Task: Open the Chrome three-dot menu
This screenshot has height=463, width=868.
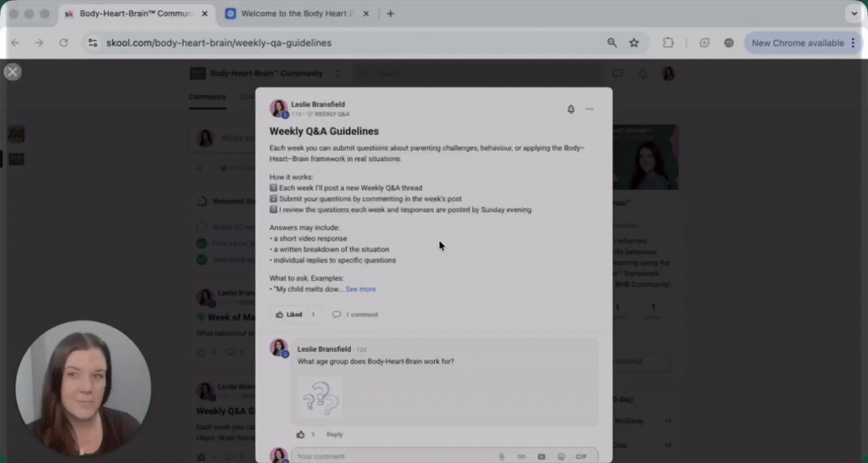Action: (x=854, y=42)
